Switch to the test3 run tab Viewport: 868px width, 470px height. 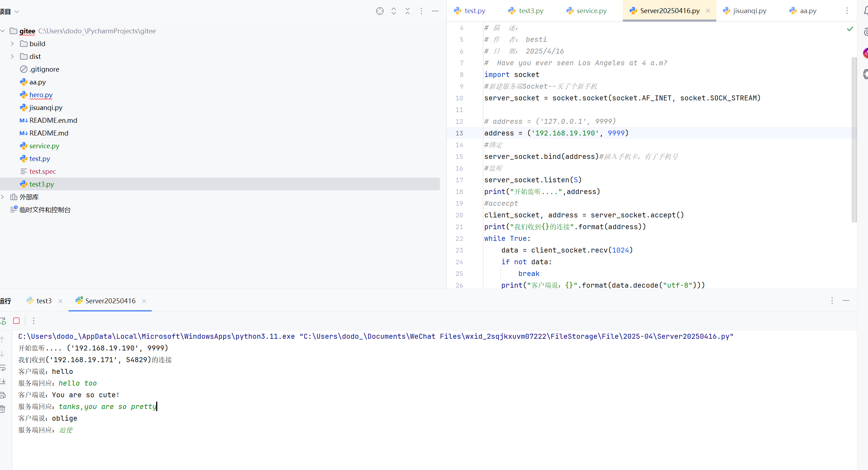pos(44,301)
